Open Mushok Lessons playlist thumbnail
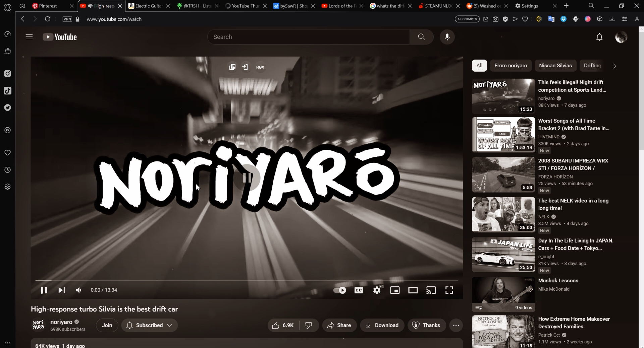 (503, 294)
